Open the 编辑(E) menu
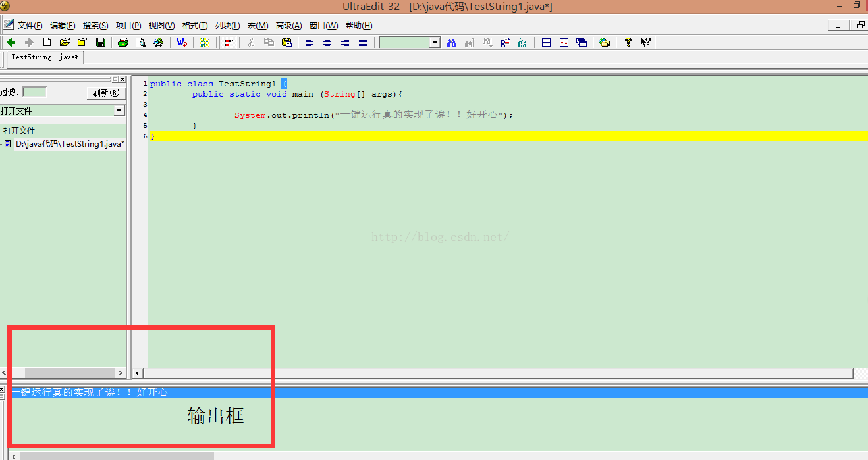 coord(63,26)
